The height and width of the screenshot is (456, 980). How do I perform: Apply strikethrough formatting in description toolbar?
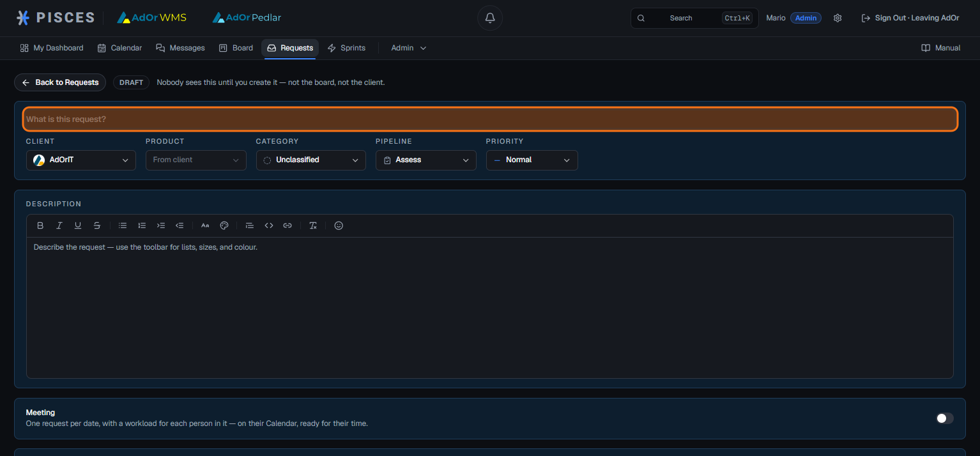(97, 225)
